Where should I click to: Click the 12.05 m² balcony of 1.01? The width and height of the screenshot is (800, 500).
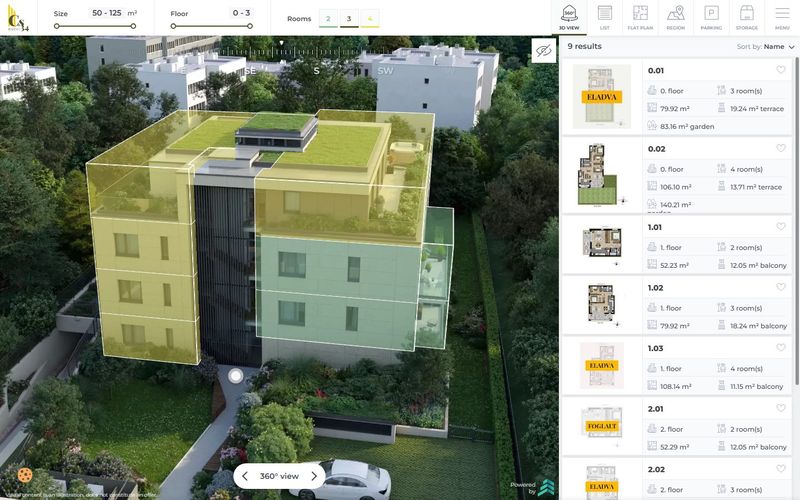click(758, 265)
